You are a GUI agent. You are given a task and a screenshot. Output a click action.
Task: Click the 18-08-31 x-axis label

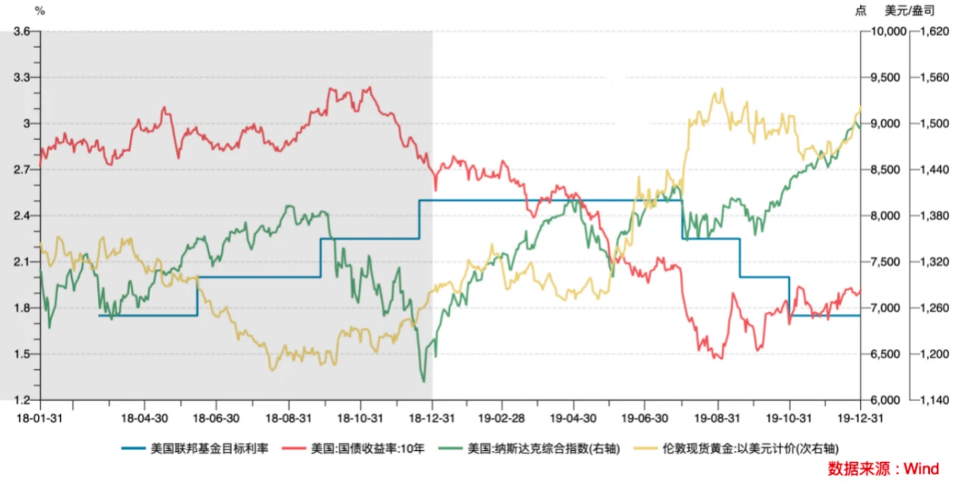tap(288, 417)
